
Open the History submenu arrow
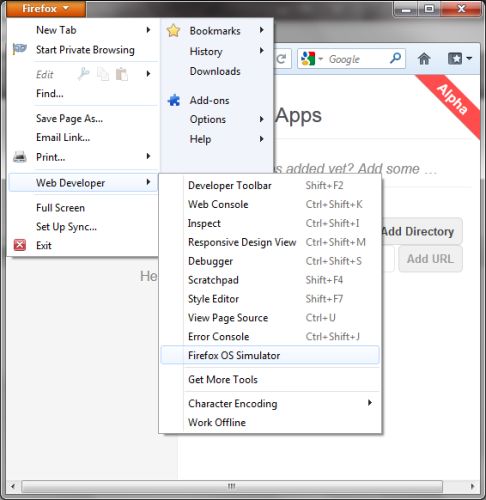(x=262, y=51)
